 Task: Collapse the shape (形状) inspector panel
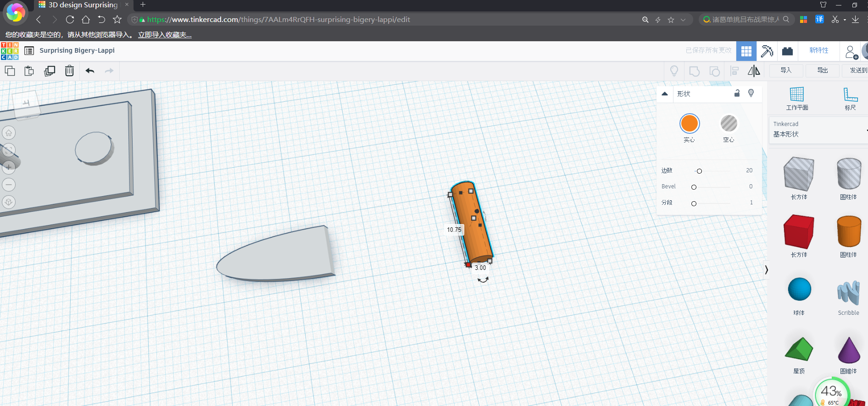(x=665, y=93)
